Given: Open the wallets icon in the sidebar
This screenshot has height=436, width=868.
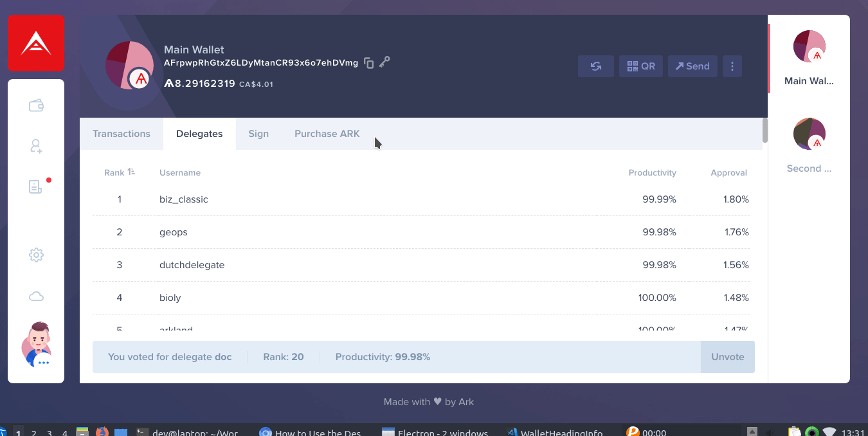Looking at the screenshot, I should tap(36, 105).
